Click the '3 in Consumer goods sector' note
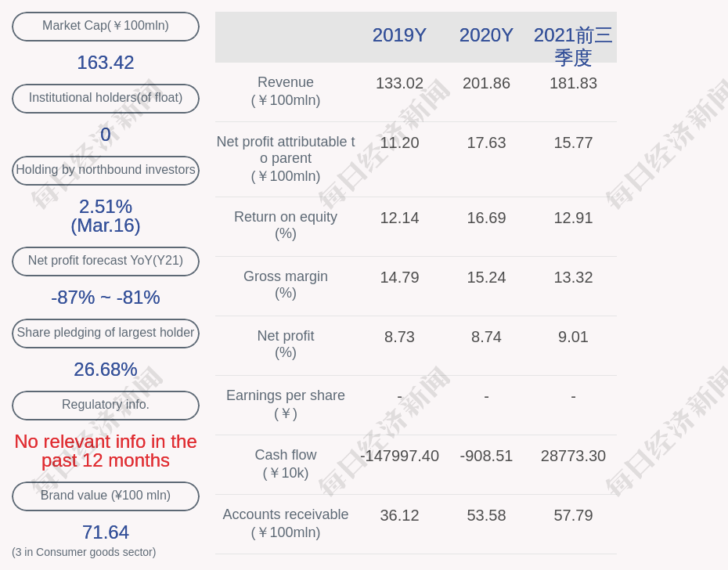The width and height of the screenshot is (728, 570). 84,552
